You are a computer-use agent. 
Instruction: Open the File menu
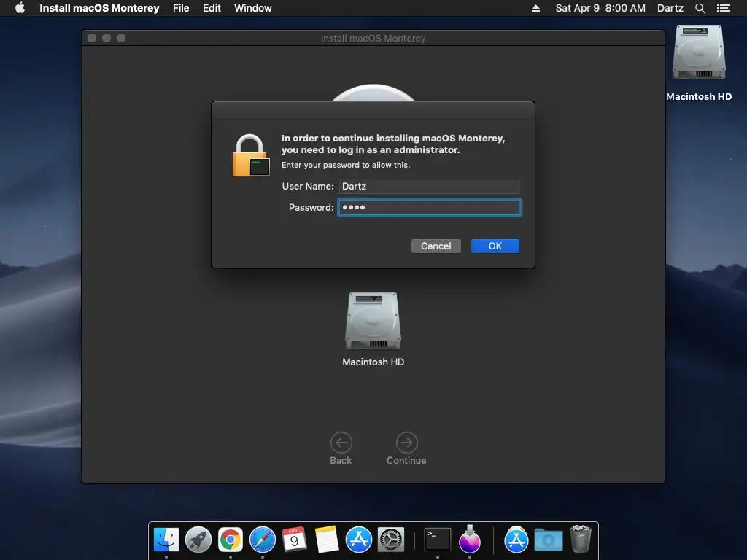[x=181, y=8]
